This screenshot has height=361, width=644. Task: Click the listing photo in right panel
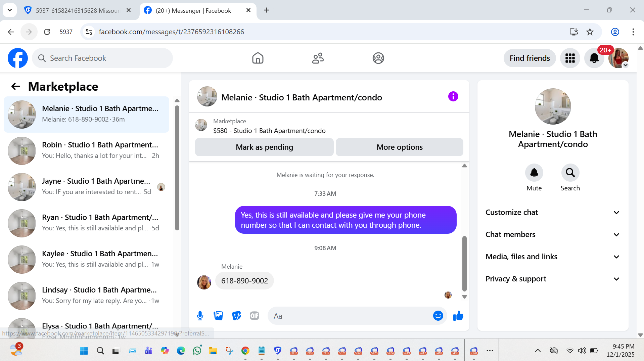pyautogui.click(x=553, y=106)
